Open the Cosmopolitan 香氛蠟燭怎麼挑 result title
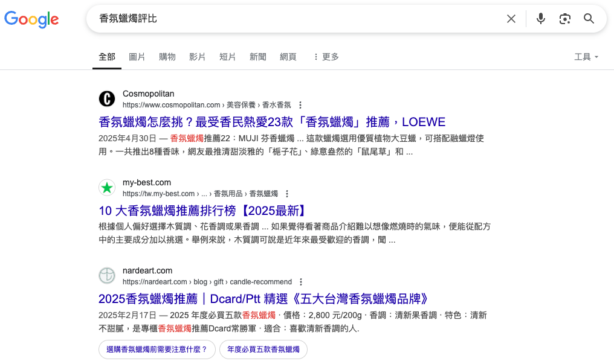Screen dimensions: 614x364 point(272,122)
